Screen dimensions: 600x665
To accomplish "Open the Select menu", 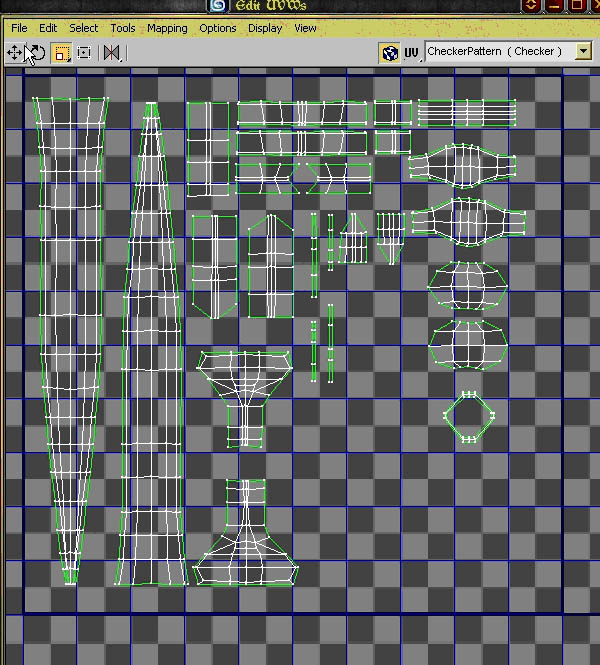I will click(x=84, y=28).
